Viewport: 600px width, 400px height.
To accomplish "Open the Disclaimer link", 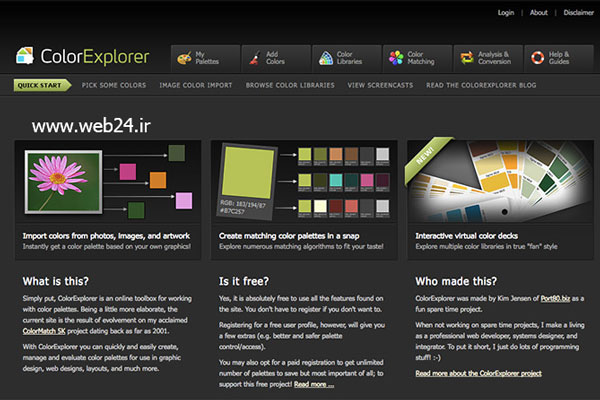I will [579, 13].
